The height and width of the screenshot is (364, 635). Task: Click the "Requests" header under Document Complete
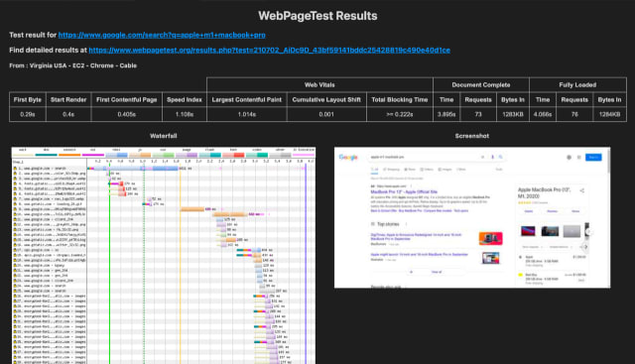click(x=478, y=99)
